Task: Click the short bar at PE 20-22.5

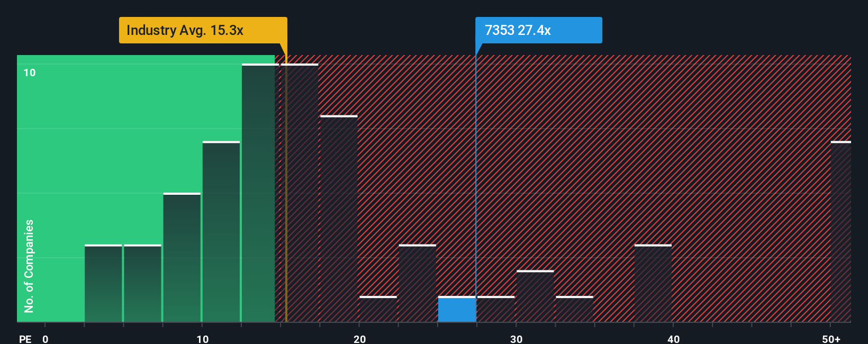Action: coord(378,309)
